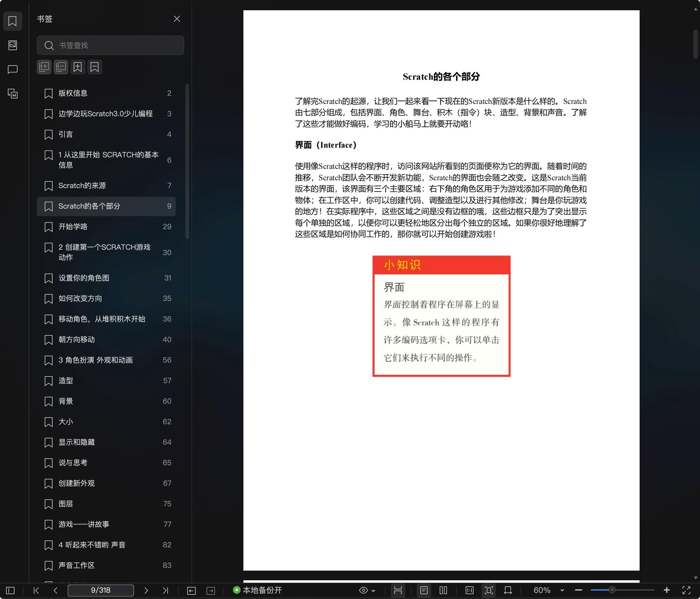Expand all bookmarks icon
700x599 pixels.
[44, 67]
